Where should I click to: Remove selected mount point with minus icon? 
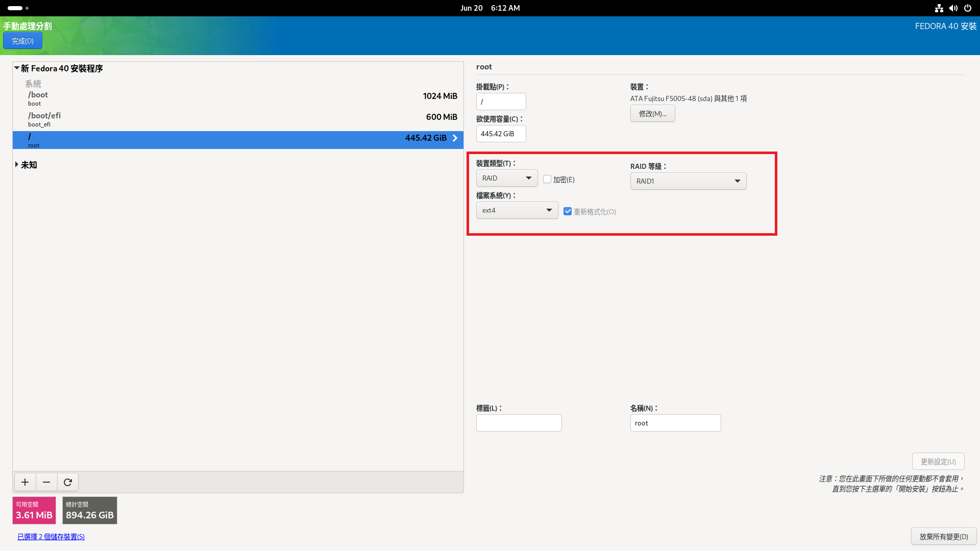(46, 482)
